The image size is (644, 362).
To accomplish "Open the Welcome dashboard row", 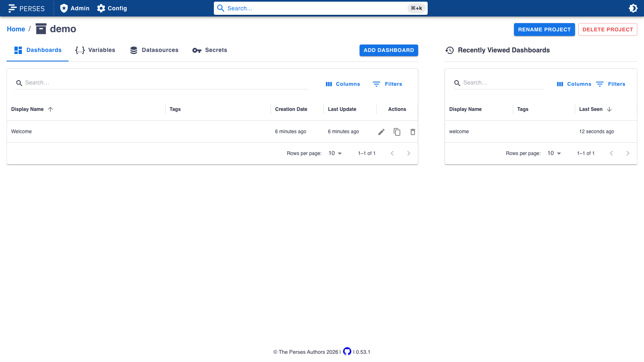I will click(x=212, y=132).
